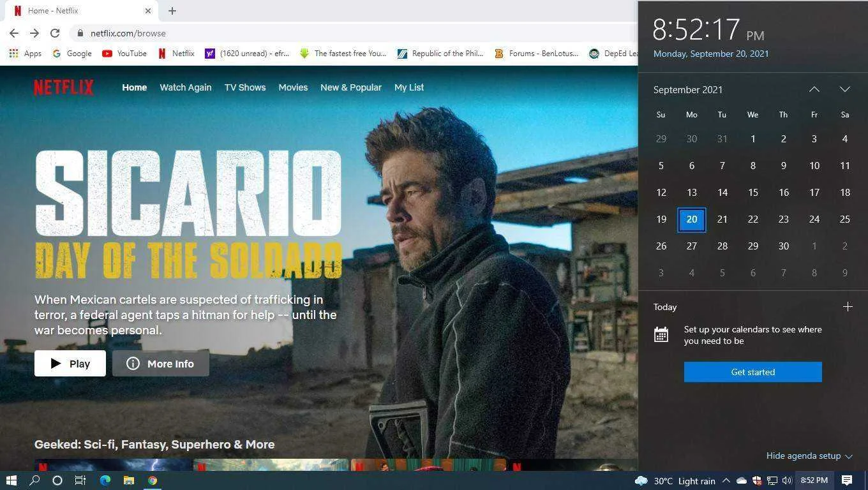
Task: Open taskbar Search
Action: pos(34,480)
